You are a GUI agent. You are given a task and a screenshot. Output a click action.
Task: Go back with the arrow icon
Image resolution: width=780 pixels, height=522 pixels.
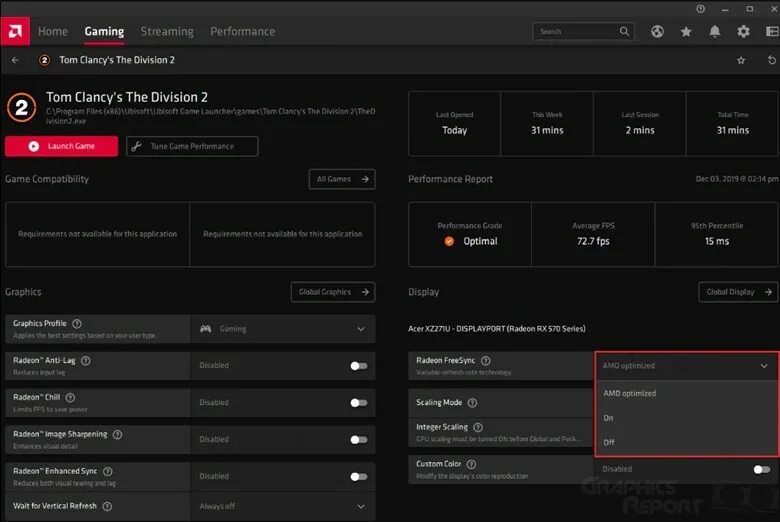[15, 60]
